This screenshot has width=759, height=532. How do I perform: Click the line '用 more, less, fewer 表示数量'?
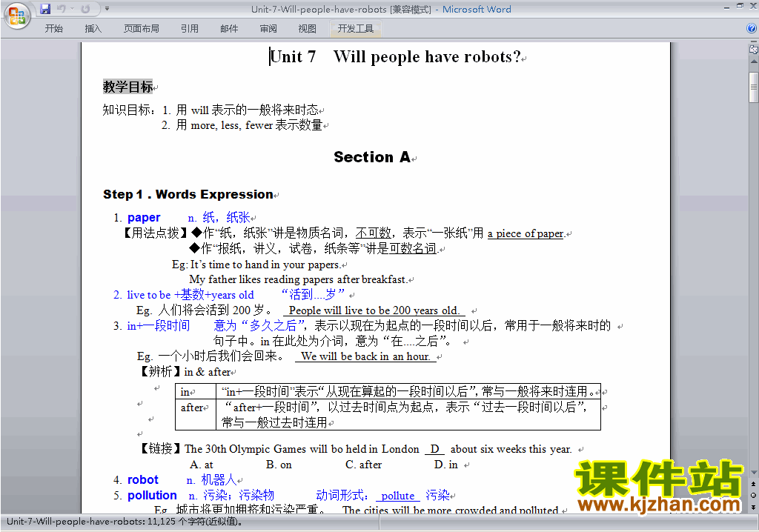(x=249, y=125)
